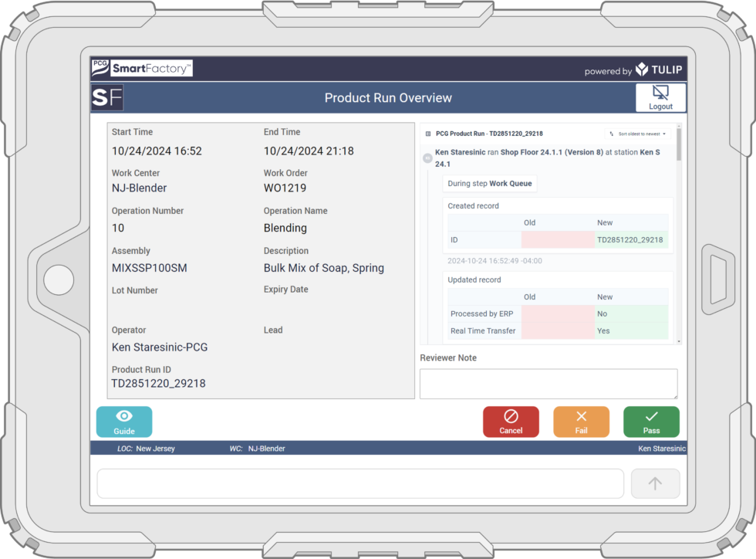Select End Time 10/24/2024 21:18
Image resolution: width=756 pixels, height=559 pixels.
[309, 151]
